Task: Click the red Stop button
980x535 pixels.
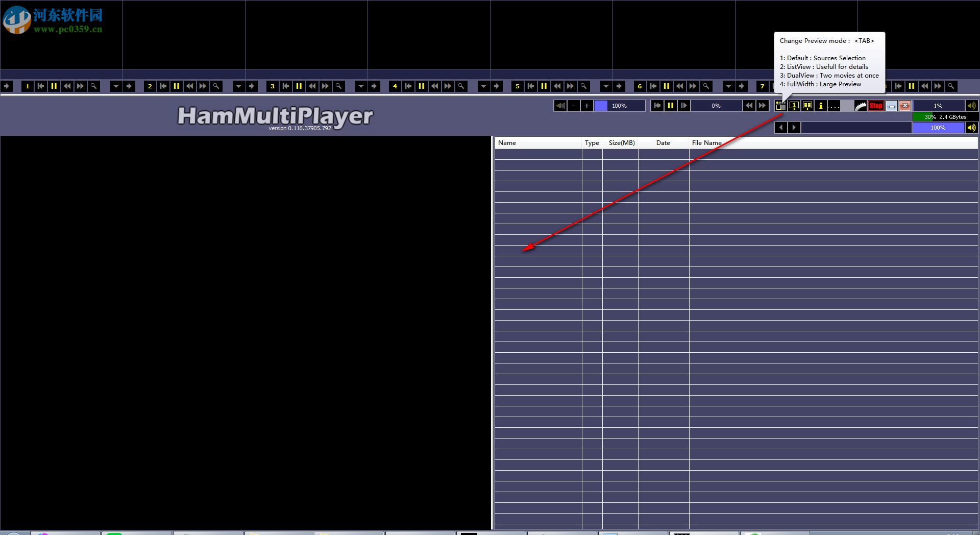Action: click(x=876, y=106)
